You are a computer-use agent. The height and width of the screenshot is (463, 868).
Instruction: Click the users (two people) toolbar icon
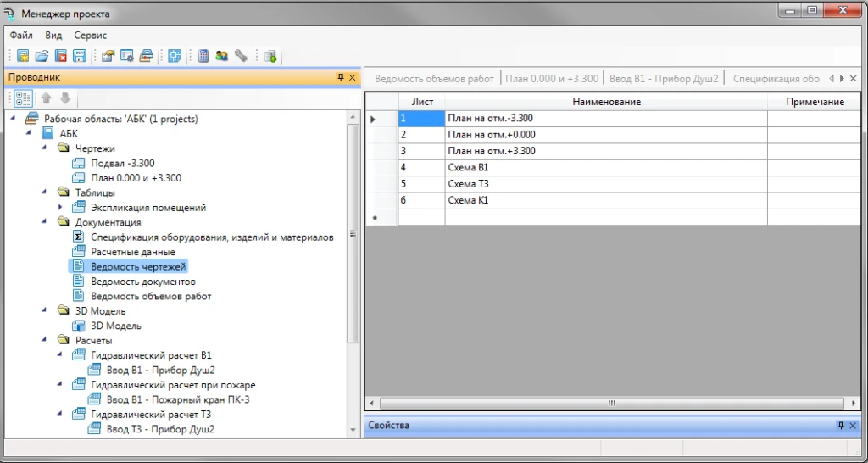[222, 57]
